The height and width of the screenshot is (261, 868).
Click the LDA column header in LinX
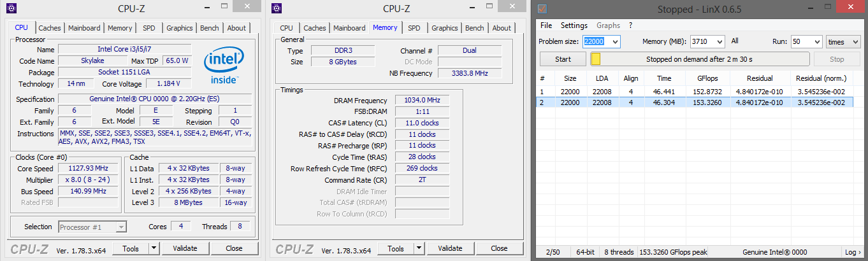[x=602, y=78]
